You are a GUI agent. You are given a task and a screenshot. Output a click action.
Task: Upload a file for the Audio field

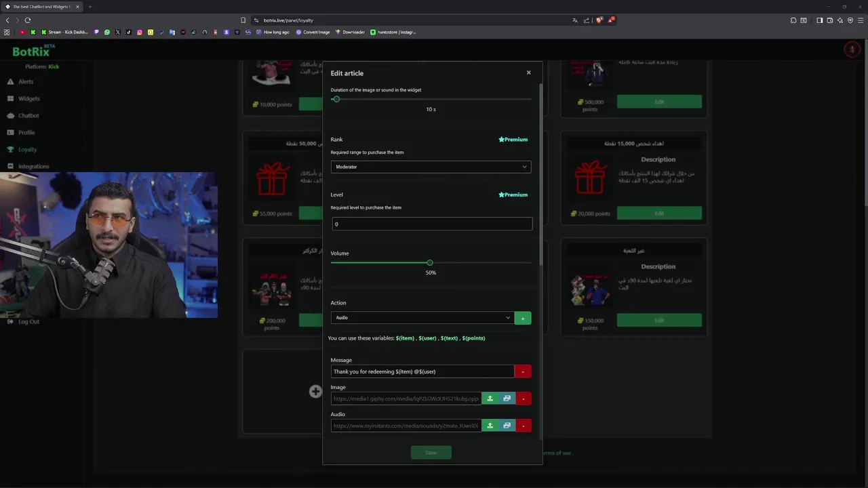(x=490, y=426)
